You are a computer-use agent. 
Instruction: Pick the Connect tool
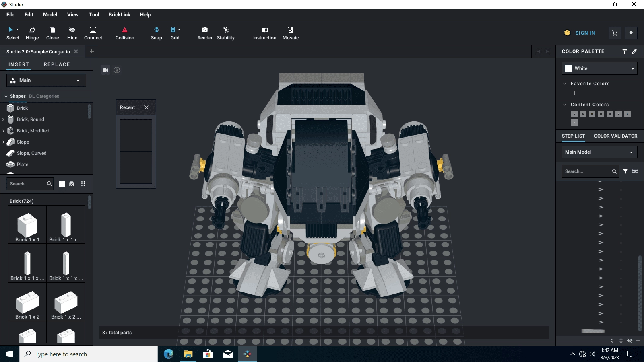(93, 33)
